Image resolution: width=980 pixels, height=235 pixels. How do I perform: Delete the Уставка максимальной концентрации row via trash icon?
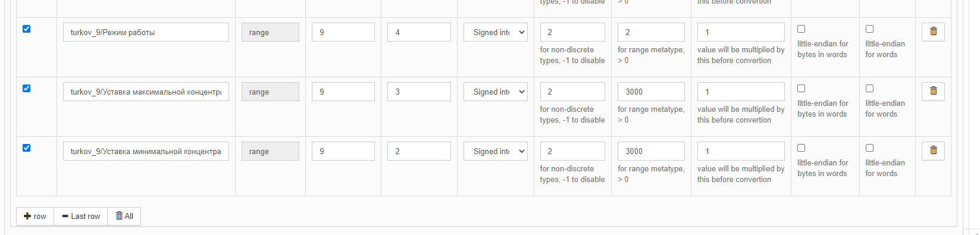(x=933, y=92)
